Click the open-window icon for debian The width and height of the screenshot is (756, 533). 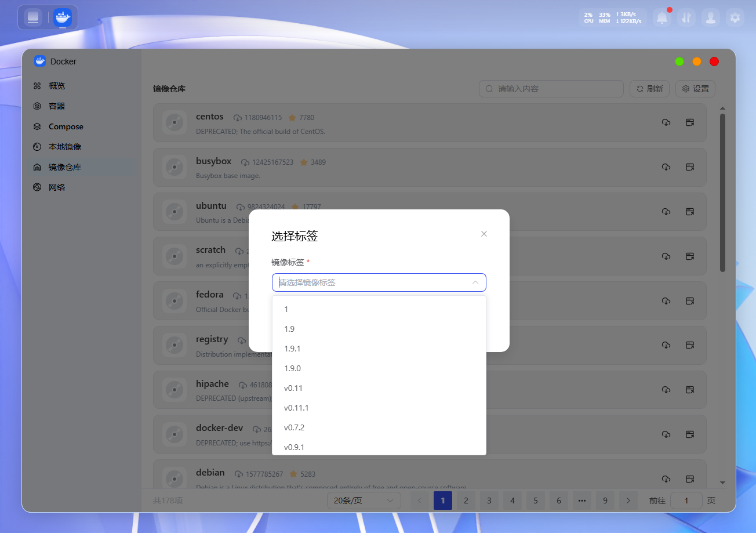click(690, 479)
